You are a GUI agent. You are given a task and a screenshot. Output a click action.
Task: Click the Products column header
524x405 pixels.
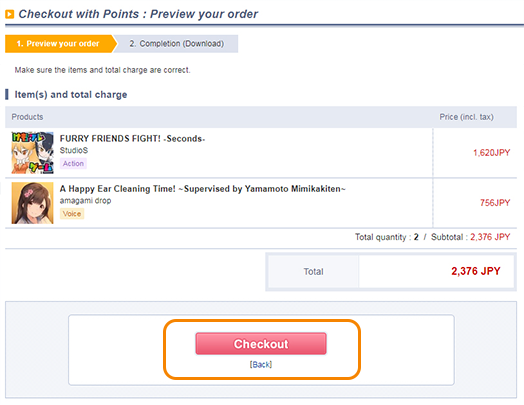click(x=27, y=117)
